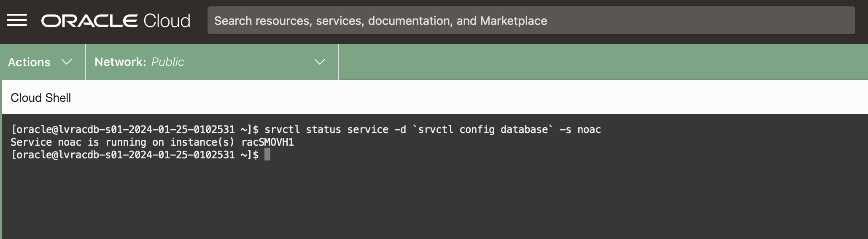Expand the chevron next to Actions

pos(67,62)
